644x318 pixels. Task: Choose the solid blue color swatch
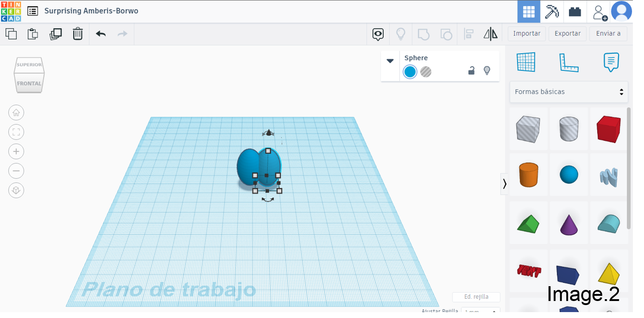coord(410,72)
